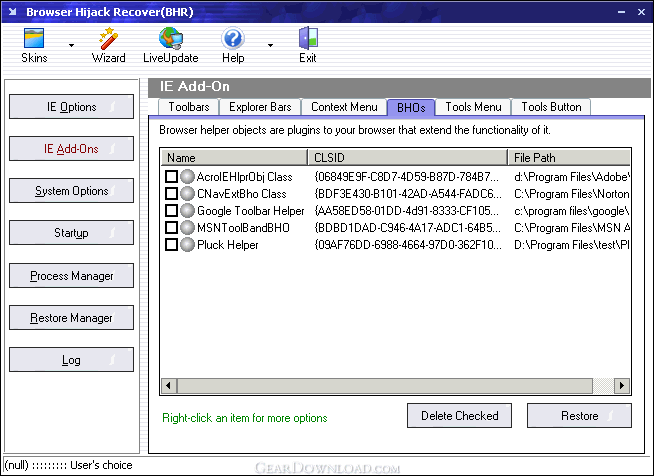This screenshot has height=476, width=654.
Task: Close the Browser Hijack Recover window
Action: [641, 12]
